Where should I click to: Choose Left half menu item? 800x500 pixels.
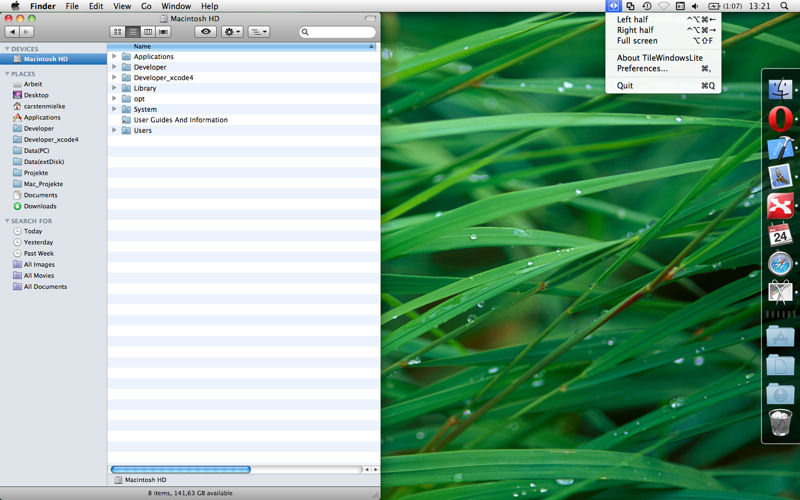pos(663,19)
